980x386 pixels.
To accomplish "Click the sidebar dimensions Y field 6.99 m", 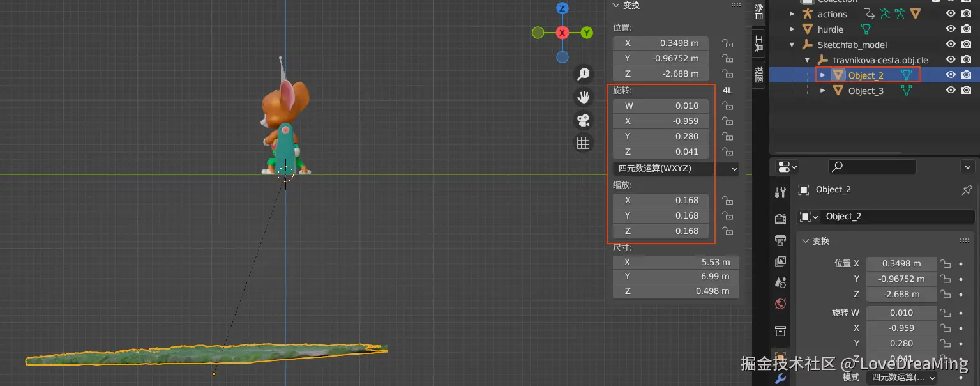I will point(675,277).
